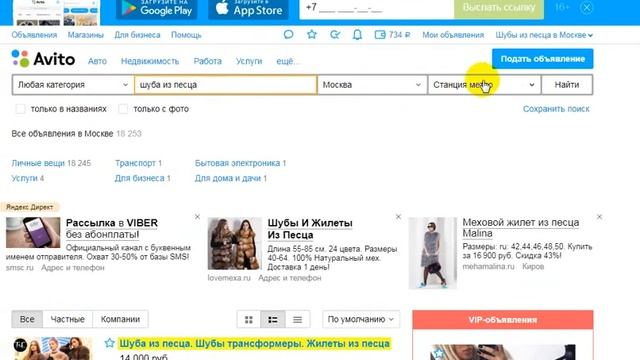640x360 pixels.
Task: Open 'Личные вещи 18 245' category link
Action: pos(51,163)
